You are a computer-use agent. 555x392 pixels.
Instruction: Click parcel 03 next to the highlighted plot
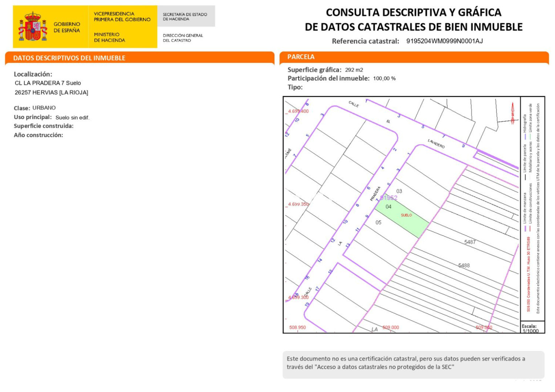[399, 191]
